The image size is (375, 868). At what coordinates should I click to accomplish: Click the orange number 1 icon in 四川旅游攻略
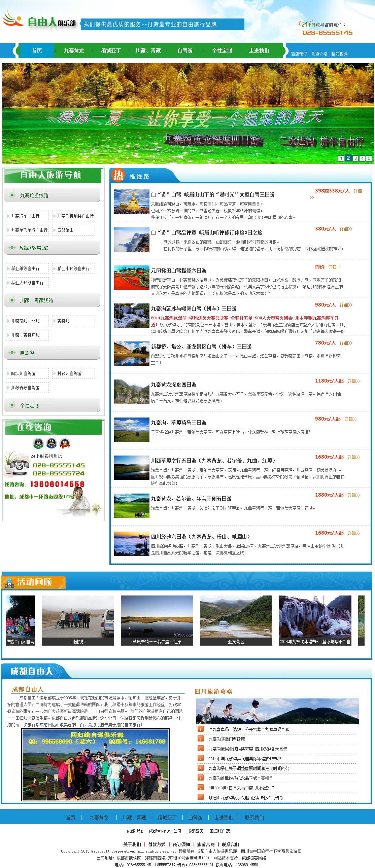click(x=201, y=729)
